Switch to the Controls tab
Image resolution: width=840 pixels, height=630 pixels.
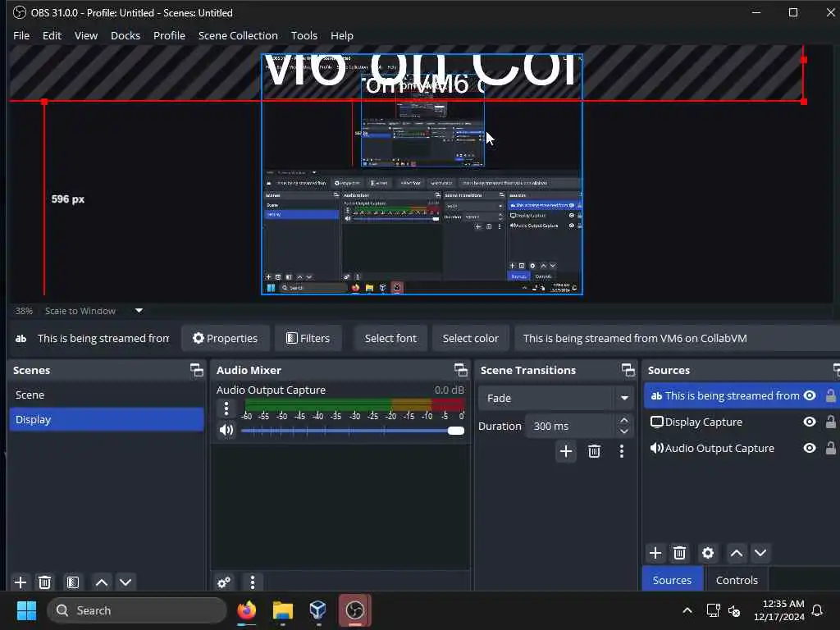click(737, 580)
